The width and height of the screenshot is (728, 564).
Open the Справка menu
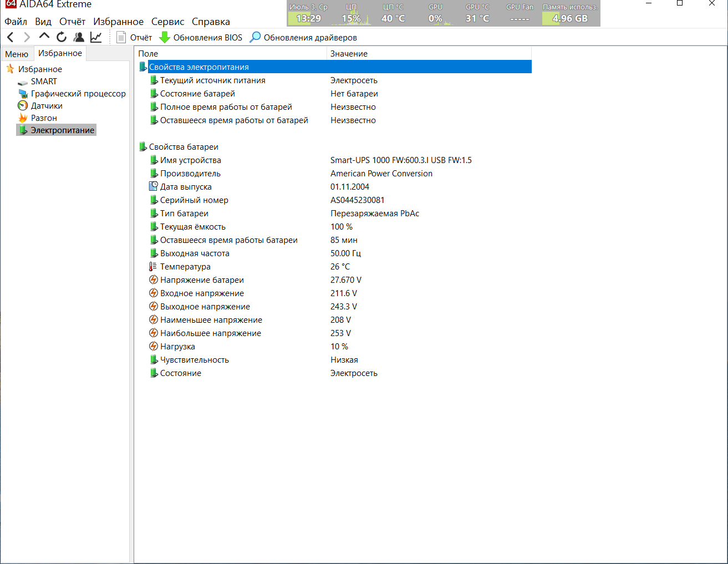[x=211, y=22]
